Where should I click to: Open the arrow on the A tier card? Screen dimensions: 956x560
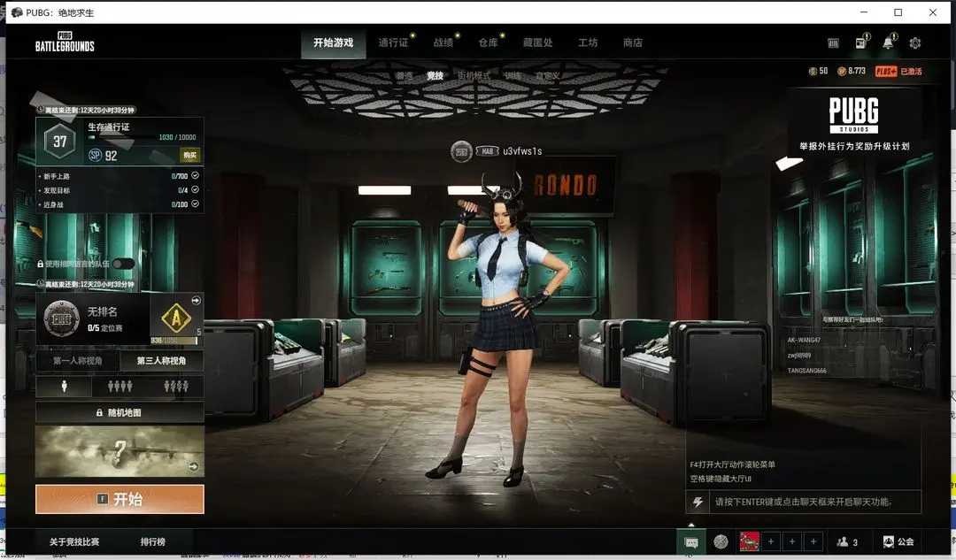[196, 301]
